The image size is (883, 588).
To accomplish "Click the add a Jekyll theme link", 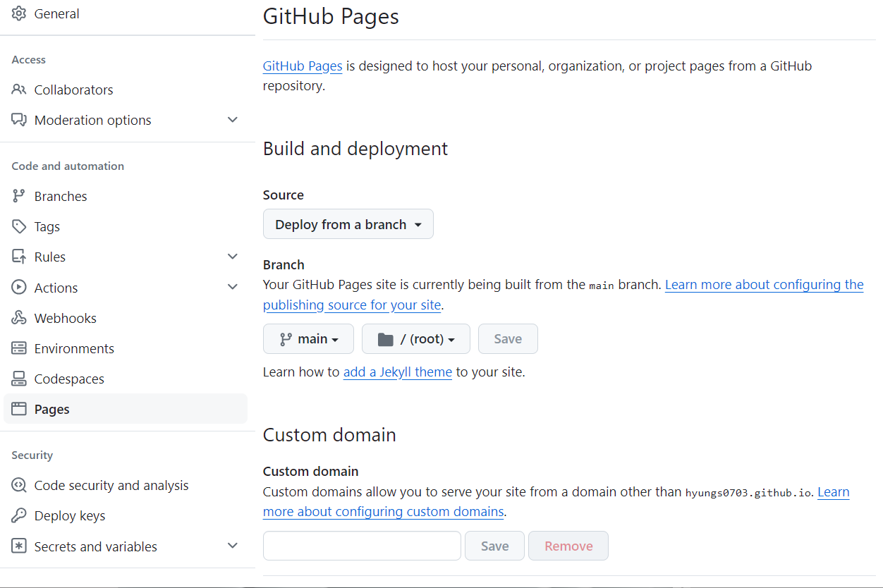I will point(398,372).
